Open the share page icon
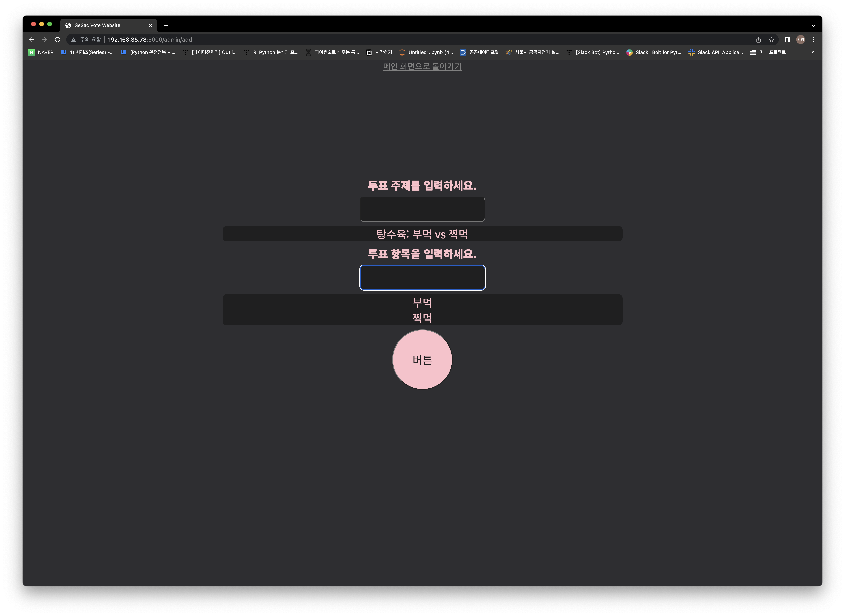This screenshot has width=845, height=616. 758,40
